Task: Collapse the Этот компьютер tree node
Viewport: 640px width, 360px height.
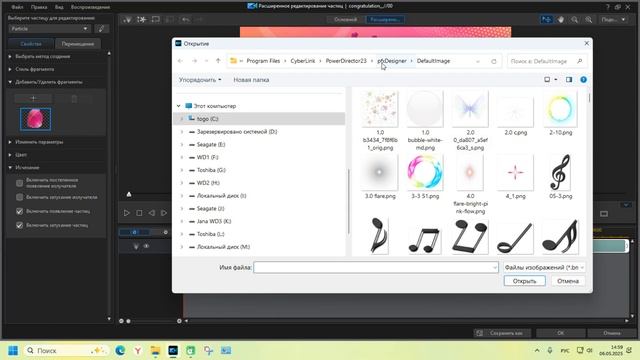Action: click(x=178, y=106)
